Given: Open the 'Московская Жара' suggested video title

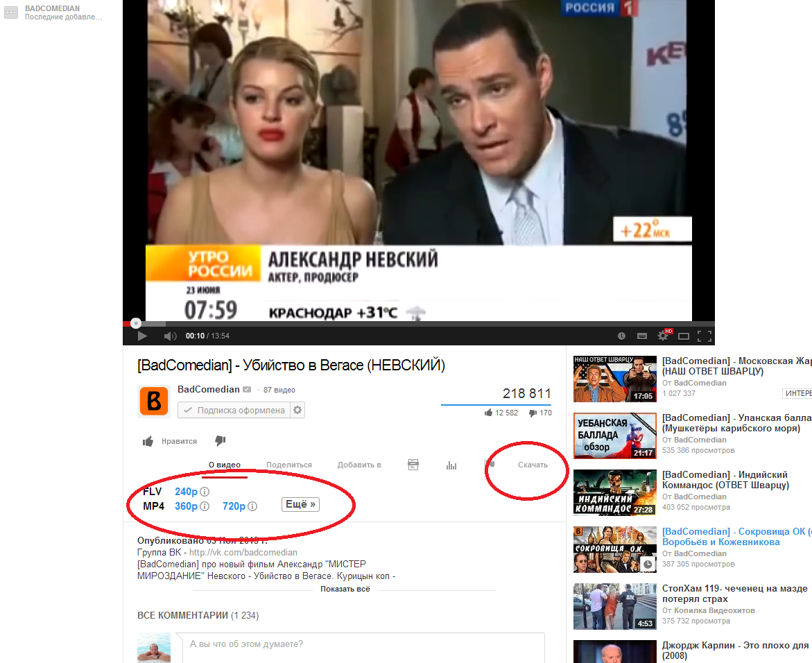Looking at the screenshot, I should click(x=737, y=365).
